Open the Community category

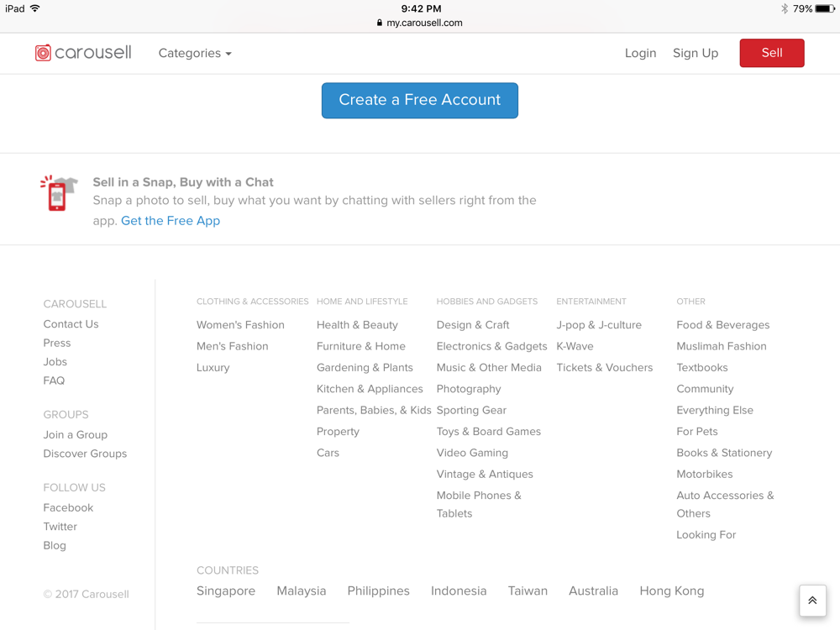coord(705,389)
